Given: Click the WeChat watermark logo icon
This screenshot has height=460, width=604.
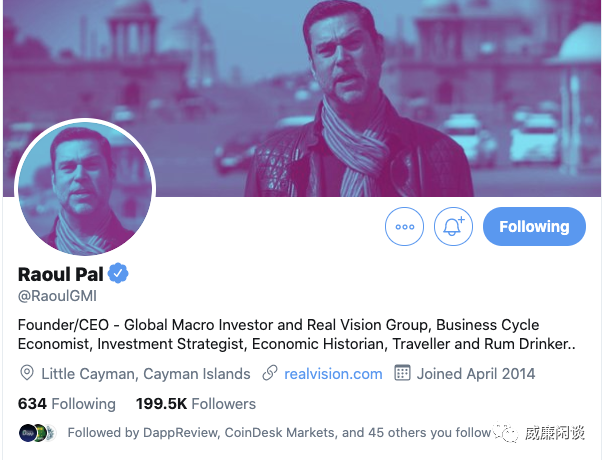Looking at the screenshot, I should click(x=510, y=433).
